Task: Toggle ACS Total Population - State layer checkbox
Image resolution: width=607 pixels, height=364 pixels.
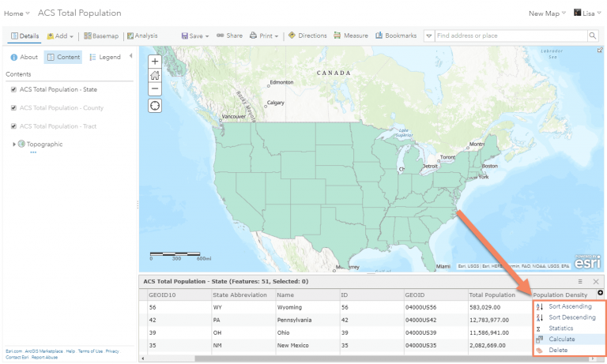Action: 13,89
